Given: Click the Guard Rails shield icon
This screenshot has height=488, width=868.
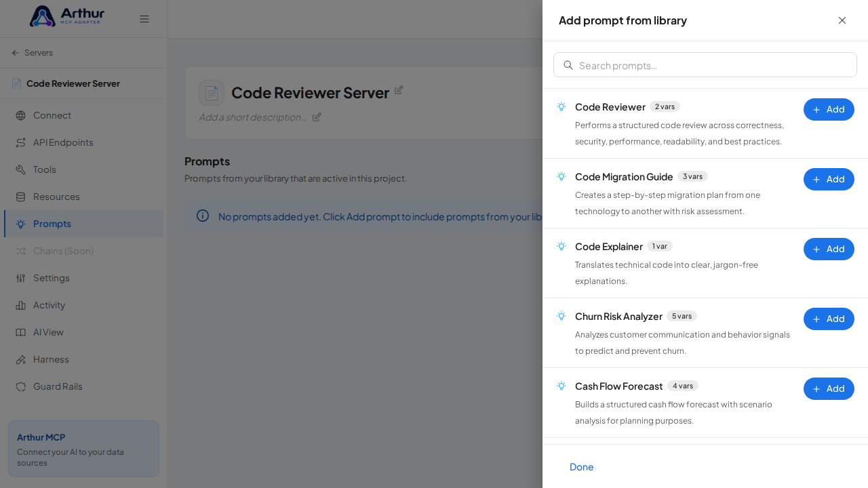Looking at the screenshot, I should point(20,386).
